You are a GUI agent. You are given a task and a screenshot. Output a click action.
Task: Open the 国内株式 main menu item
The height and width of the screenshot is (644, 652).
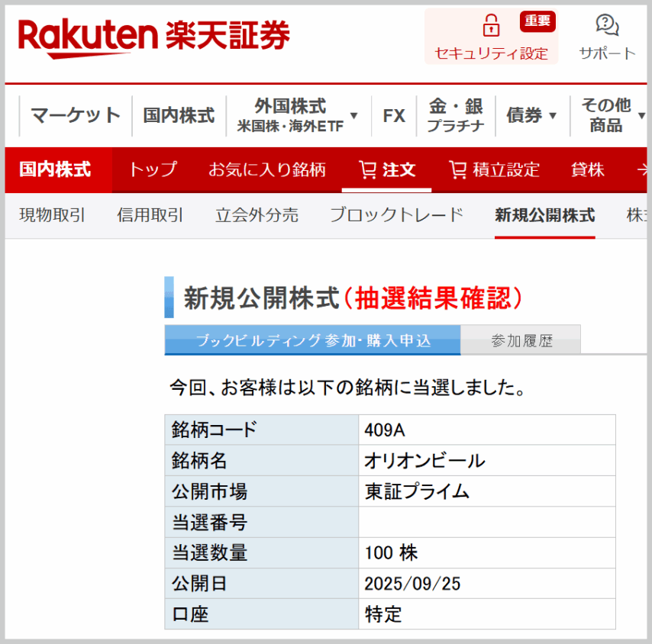pyautogui.click(x=179, y=115)
